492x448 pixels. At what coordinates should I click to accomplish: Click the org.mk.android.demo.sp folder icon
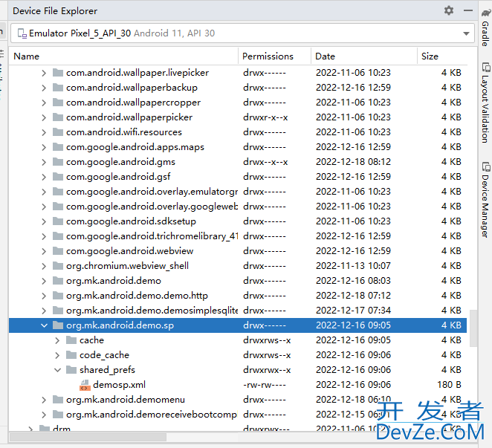tap(58, 325)
